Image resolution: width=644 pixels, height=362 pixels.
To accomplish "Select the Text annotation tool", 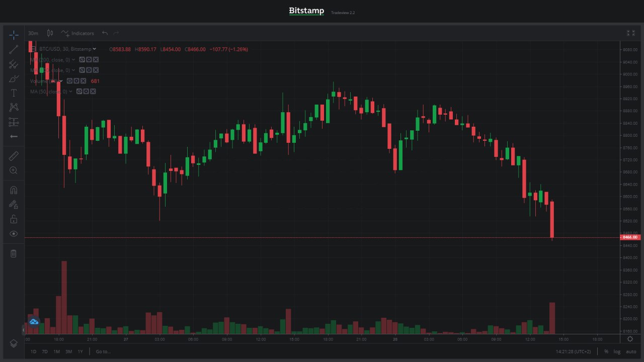I will (x=14, y=93).
